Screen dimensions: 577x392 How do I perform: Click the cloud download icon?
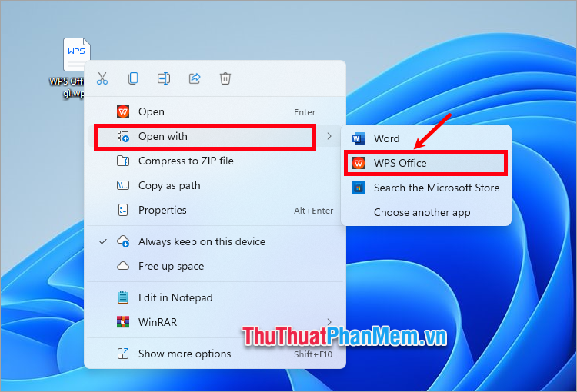point(123,241)
